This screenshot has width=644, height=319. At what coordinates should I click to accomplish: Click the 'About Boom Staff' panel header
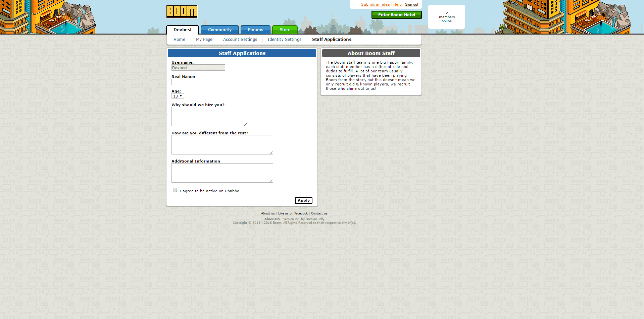[x=371, y=53]
